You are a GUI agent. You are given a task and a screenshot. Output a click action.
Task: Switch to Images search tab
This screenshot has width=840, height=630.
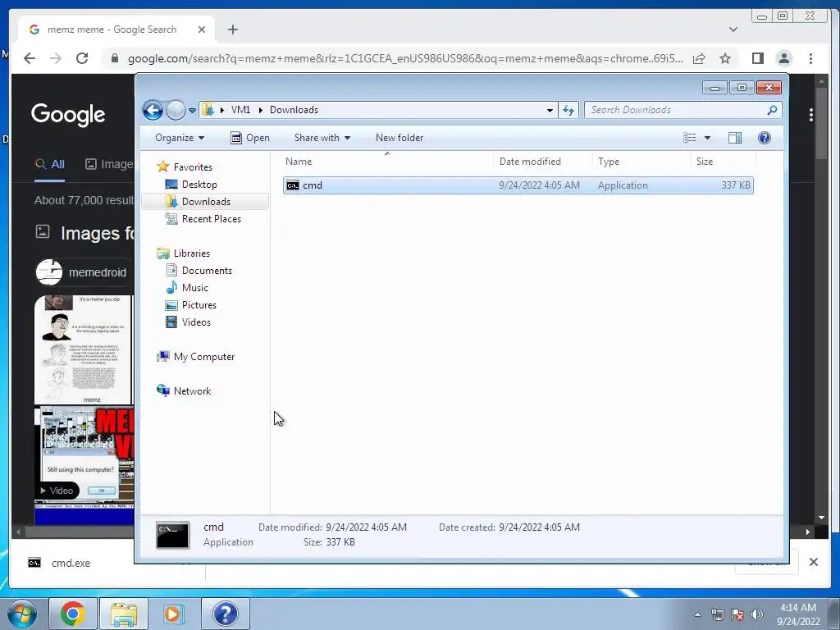coord(109,164)
